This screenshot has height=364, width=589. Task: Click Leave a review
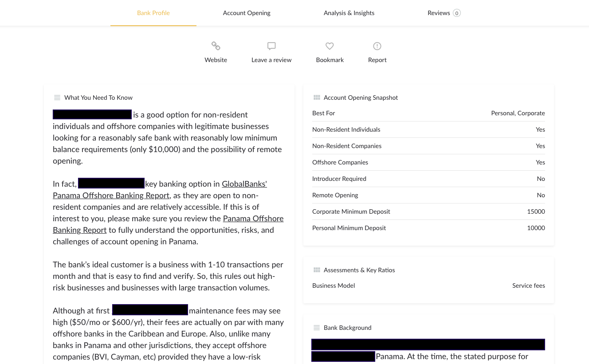(271, 60)
